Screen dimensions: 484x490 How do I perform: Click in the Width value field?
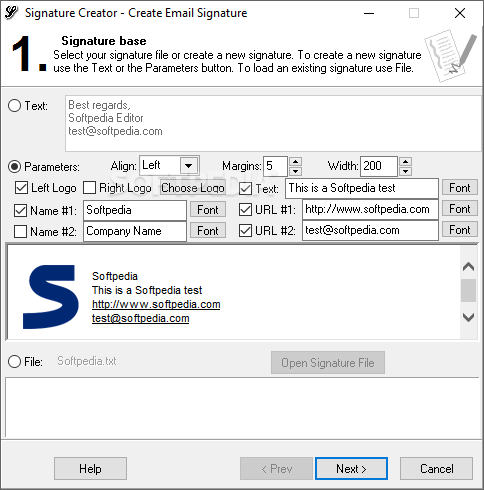pyautogui.click(x=379, y=166)
